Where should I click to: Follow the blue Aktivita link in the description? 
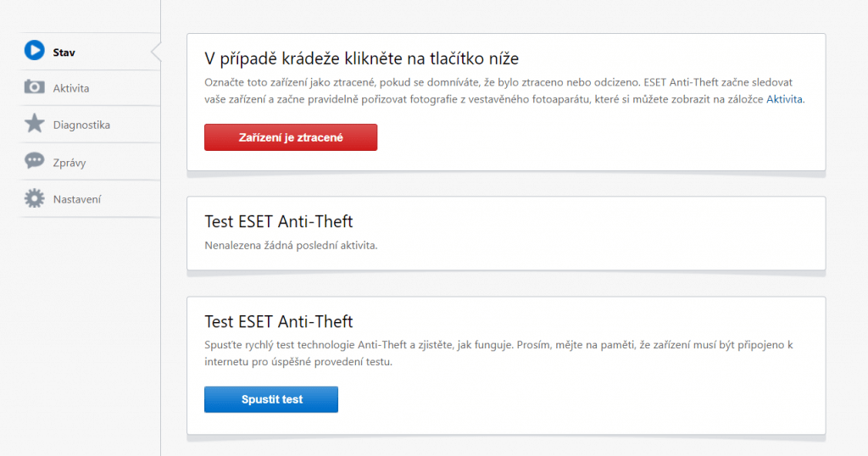click(784, 99)
